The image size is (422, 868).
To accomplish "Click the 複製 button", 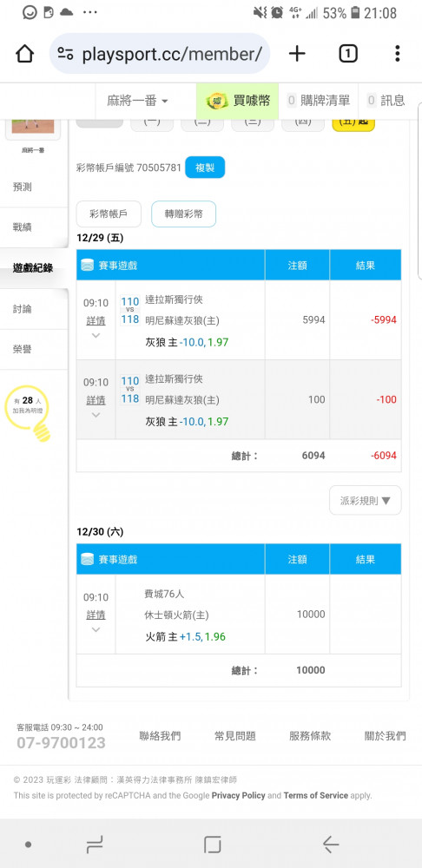I will click(205, 168).
